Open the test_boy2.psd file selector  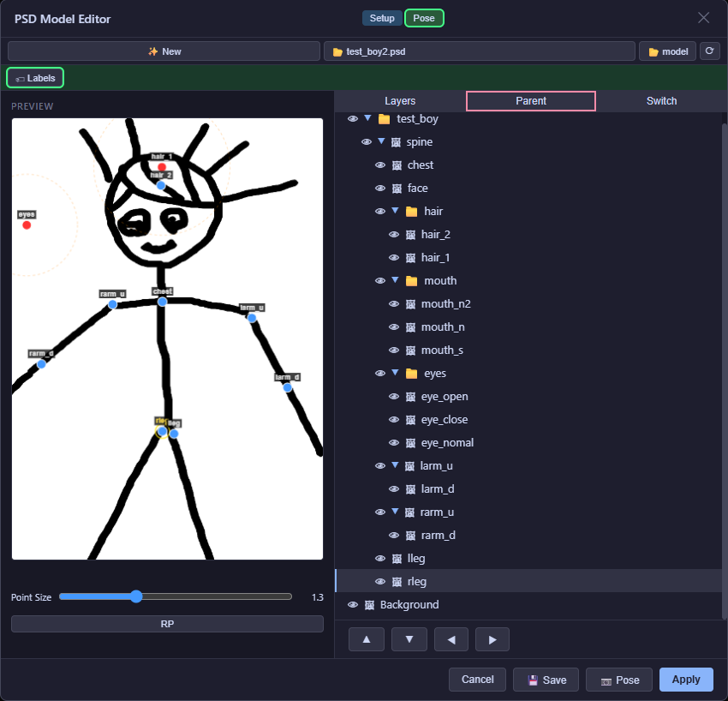coord(479,51)
